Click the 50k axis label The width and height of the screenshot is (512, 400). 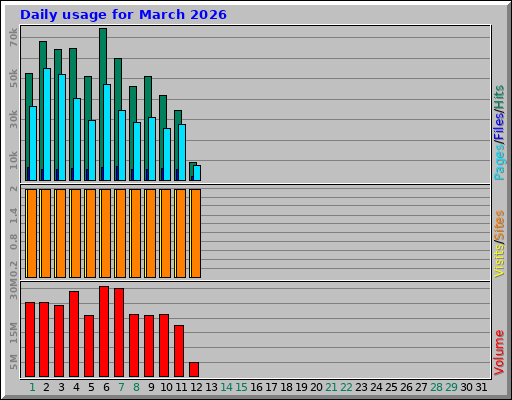point(13,78)
